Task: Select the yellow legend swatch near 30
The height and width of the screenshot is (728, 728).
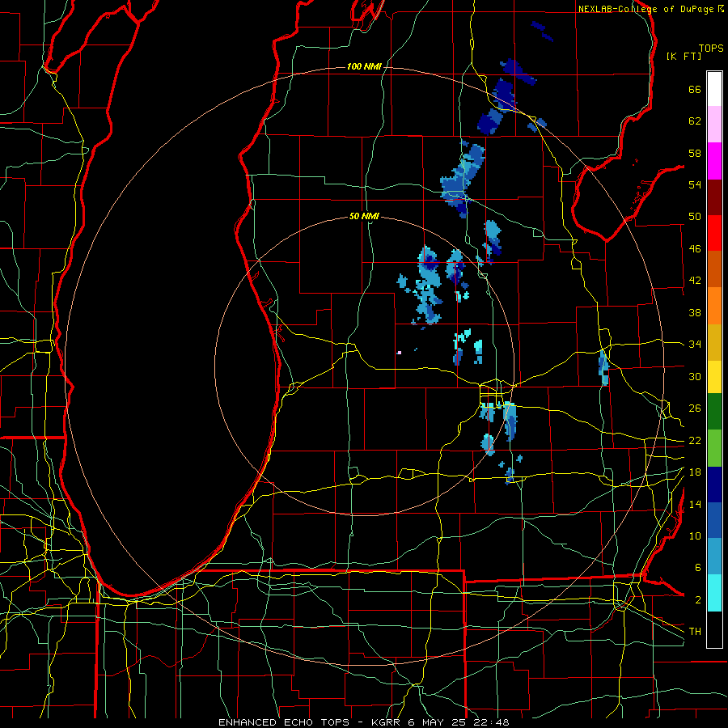Action: coord(714,377)
